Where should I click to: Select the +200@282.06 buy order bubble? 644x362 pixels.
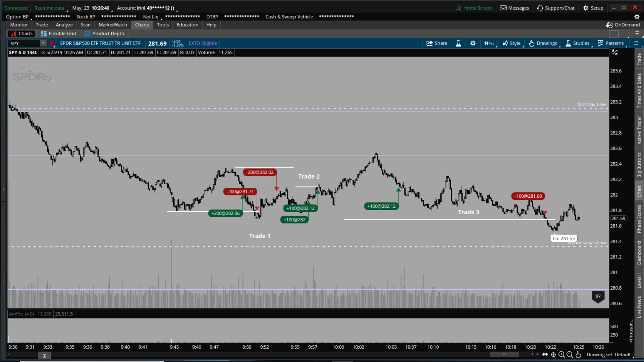pos(225,214)
